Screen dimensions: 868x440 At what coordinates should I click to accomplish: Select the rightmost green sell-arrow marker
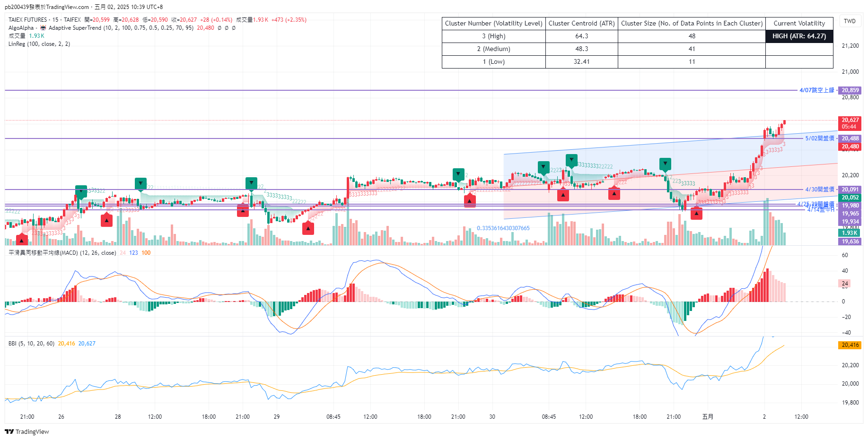[666, 164]
